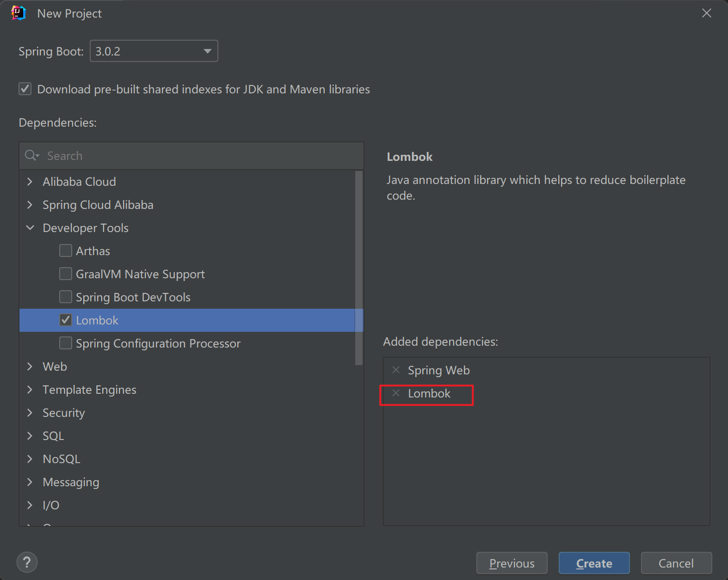Focus the dependencies Search field
The width and height of the screenshot is (728, 580).
click(x=191, y=156)
